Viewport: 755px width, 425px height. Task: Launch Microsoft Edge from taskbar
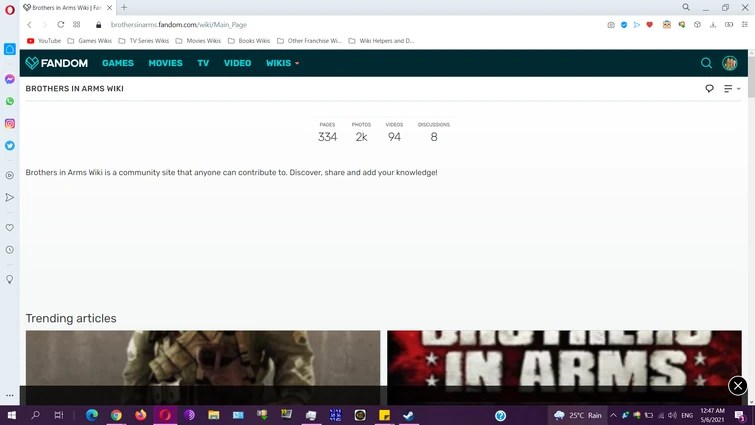(x=92, y=415)
